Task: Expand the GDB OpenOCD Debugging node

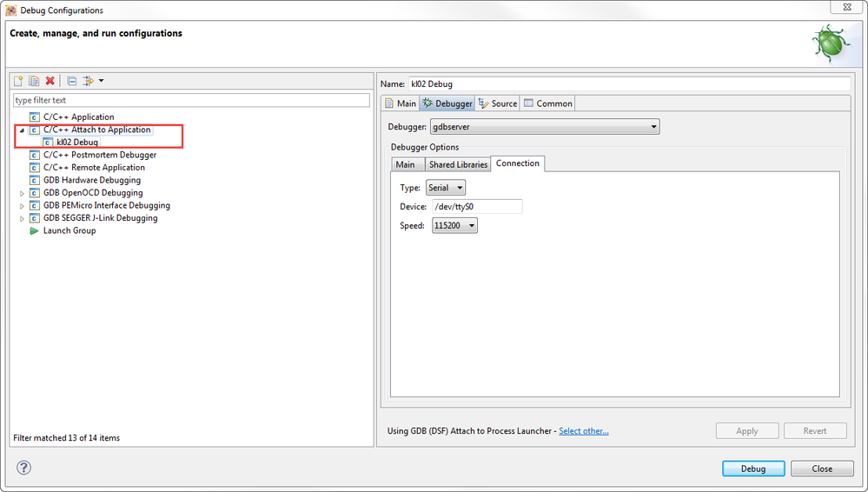Action: click(x=22, y=193)
